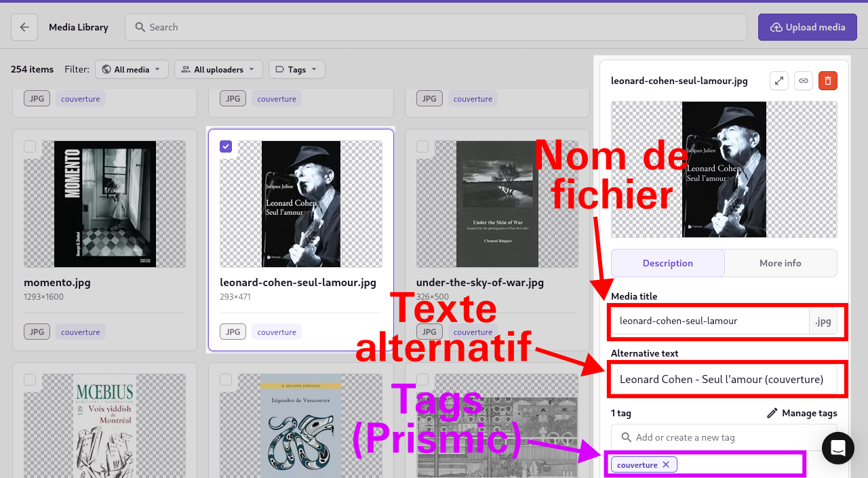Click the Upload media button
The image size is (868, 478).
pyautogui.click(x=808, y=27)
